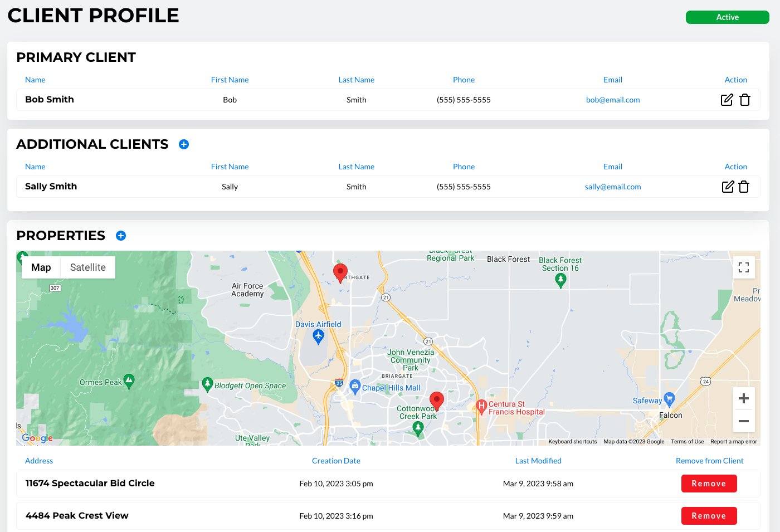
Task: Switch map to Map view
Action: click(41, 267)
